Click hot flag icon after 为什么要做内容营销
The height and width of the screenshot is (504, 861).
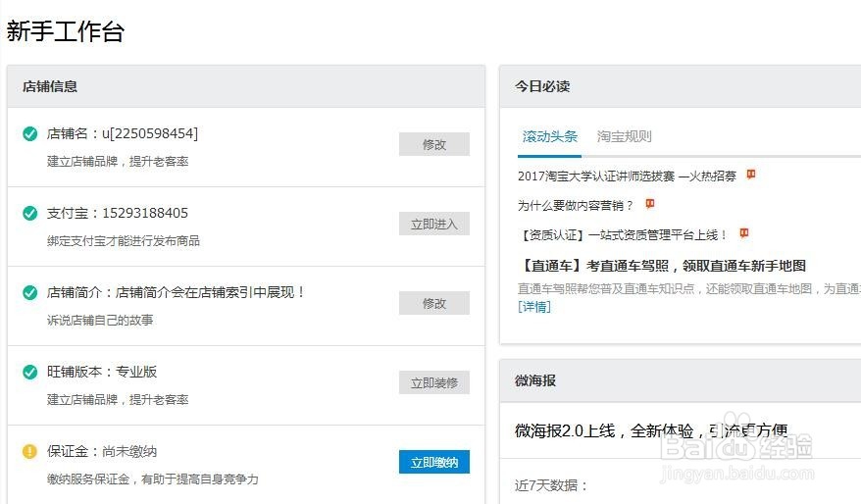tap(649, 204)
